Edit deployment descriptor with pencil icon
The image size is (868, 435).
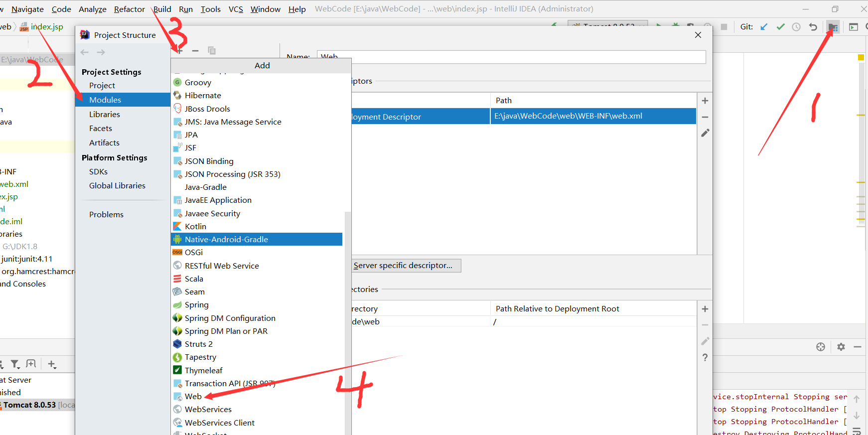(705, 133)
